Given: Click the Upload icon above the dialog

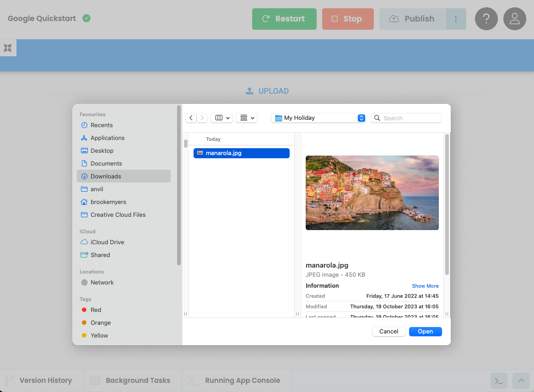Looking at the screenshot, I should (x=249, y=91).
